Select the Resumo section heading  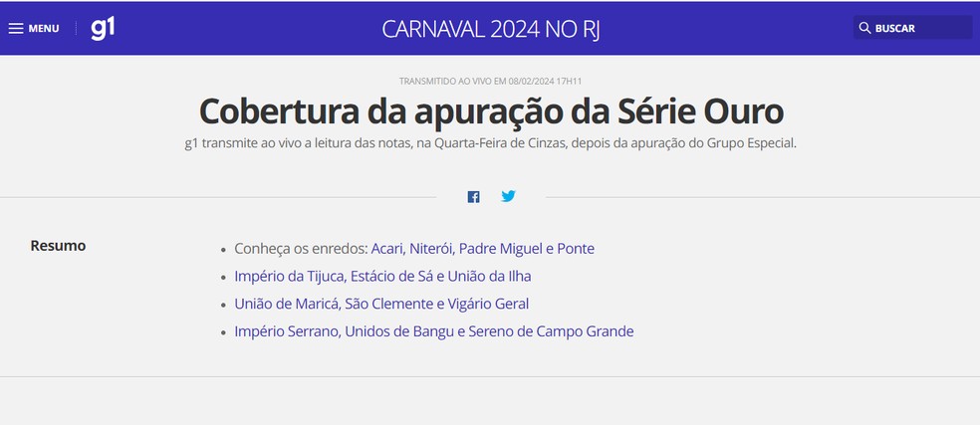tap(58, 246)
